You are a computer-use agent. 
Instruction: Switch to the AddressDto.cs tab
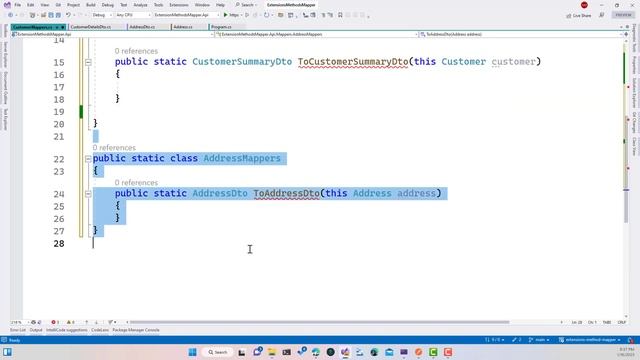click(x=142, y=27)
